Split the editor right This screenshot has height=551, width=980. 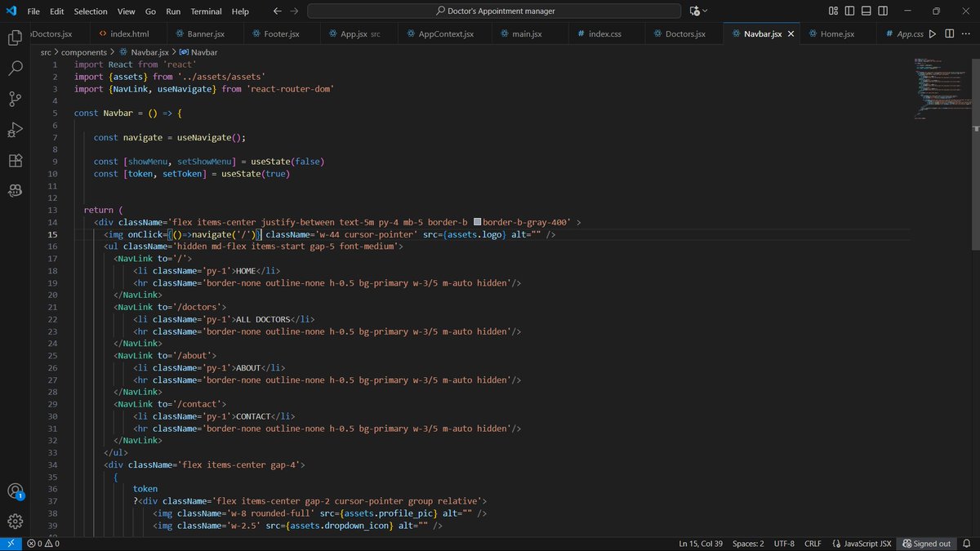[x=950, y=34]
